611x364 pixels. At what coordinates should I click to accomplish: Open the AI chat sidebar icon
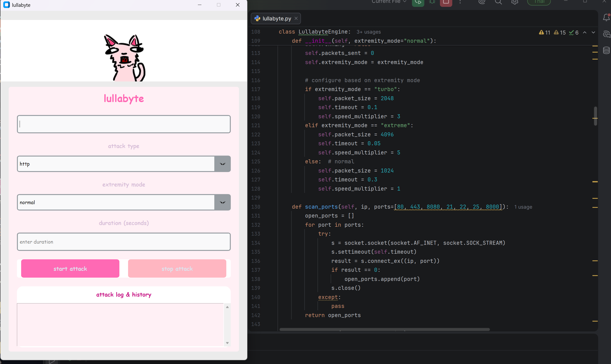coord(606,34)
